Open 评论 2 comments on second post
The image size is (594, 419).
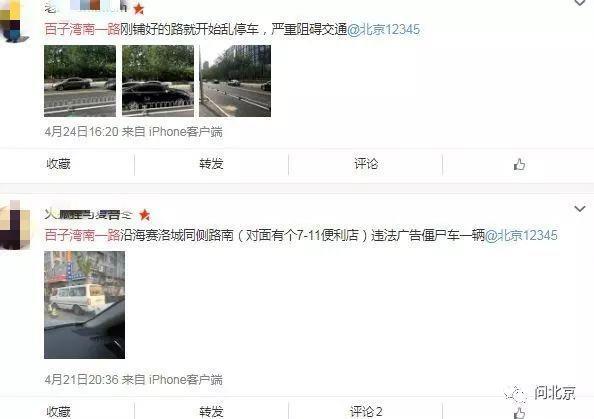click(366, 412)
